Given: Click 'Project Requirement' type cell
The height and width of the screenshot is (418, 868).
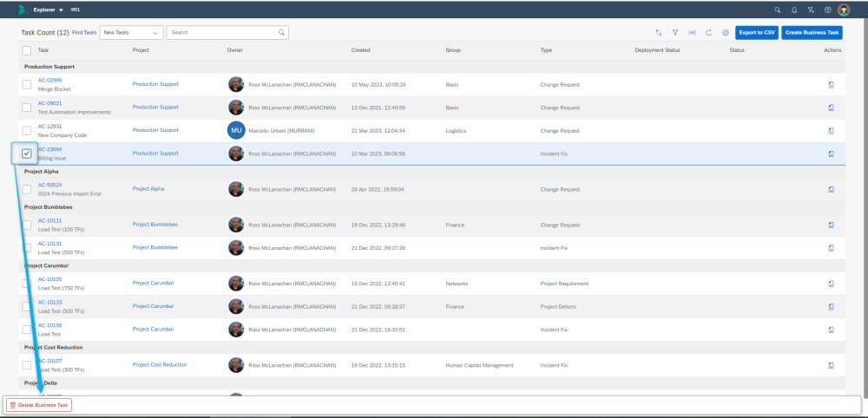Looking at the screenshot, I should coord(564,284).
